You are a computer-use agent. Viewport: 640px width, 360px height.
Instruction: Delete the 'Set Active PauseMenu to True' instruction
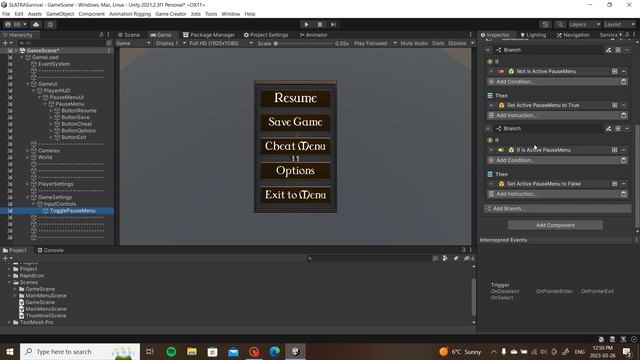point(624,105)
